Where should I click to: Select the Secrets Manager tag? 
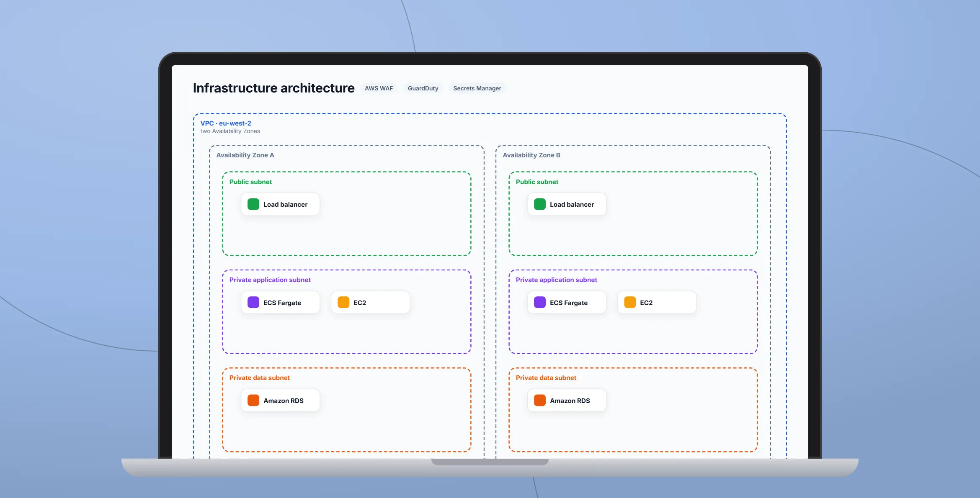click(x=477, y=88)
